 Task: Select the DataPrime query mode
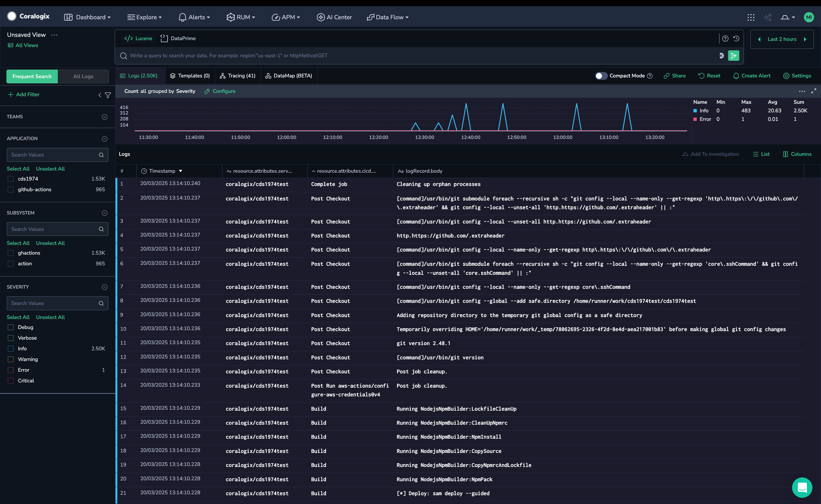point(178,39)
